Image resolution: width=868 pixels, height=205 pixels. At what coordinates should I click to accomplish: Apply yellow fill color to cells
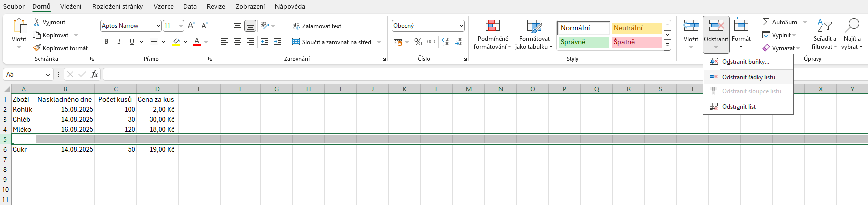176,42
